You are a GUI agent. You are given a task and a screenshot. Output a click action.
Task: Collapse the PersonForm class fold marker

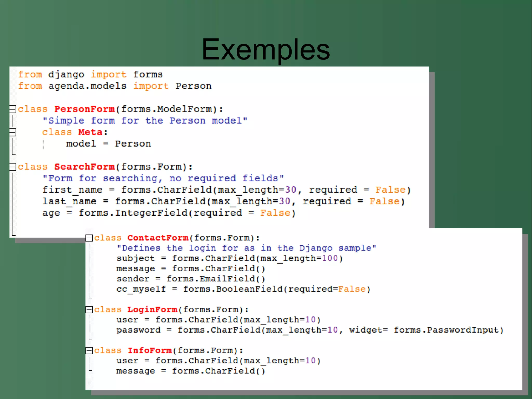pyautogui.click(x=12, y=109)
